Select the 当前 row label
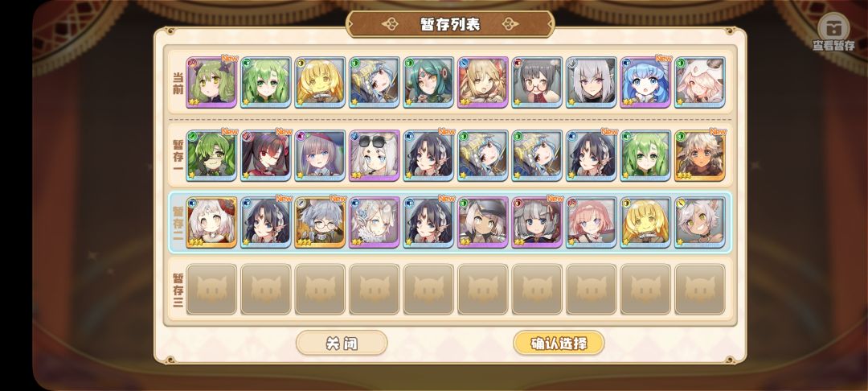 pos(178,83)
